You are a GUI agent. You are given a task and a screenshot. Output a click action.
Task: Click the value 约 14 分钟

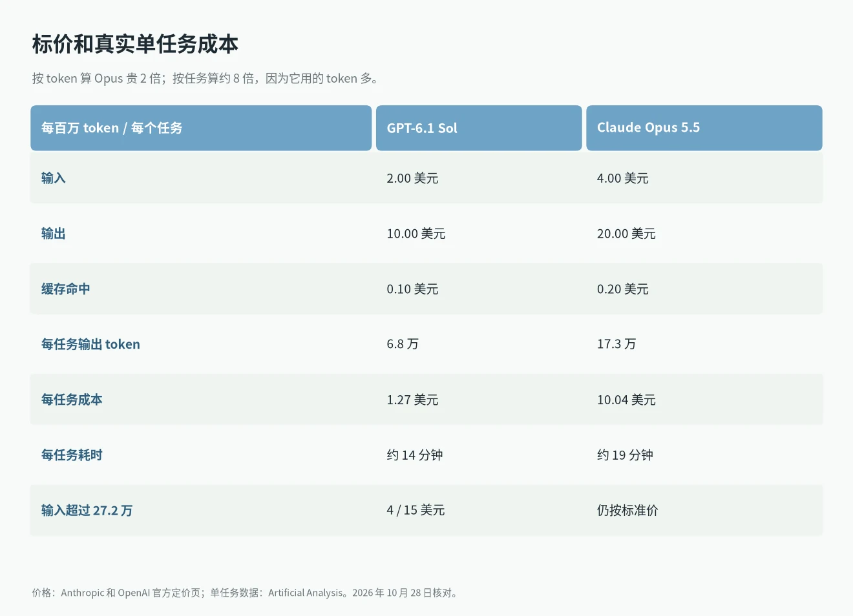(x=415, y=455)
